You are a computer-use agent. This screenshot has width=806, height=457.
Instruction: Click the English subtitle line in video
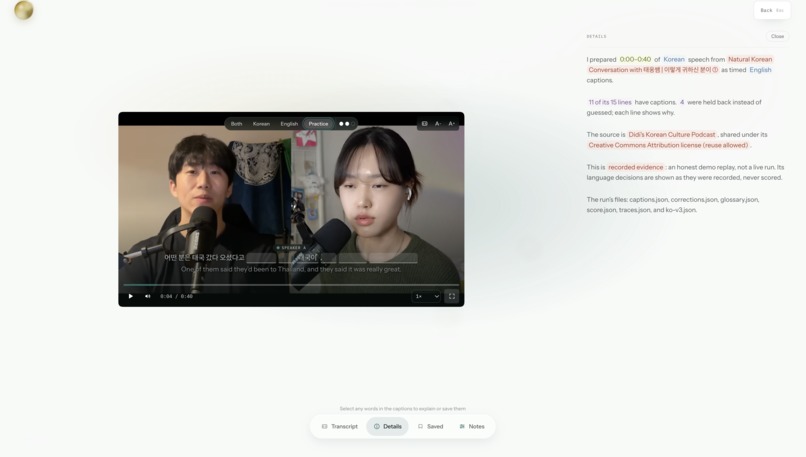291,269
